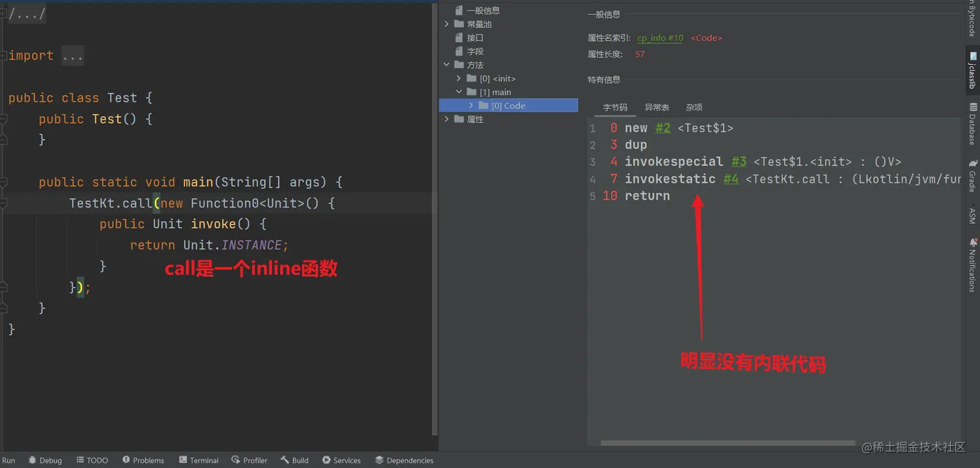Open the Build tool window
Screen dimensions: 980x468
294,460
